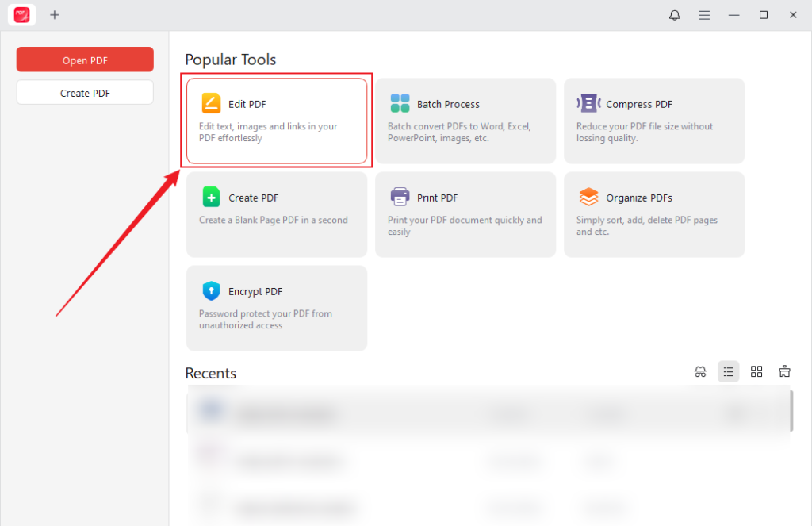The height and width of the screenshot is (526, 812).
Task: Launch the Create PDF tool tile
Action: tap(276, 214)
